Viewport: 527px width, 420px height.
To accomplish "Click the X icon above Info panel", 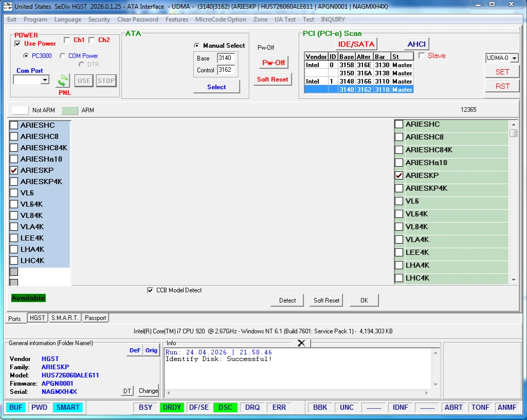I will coord(301,343).
